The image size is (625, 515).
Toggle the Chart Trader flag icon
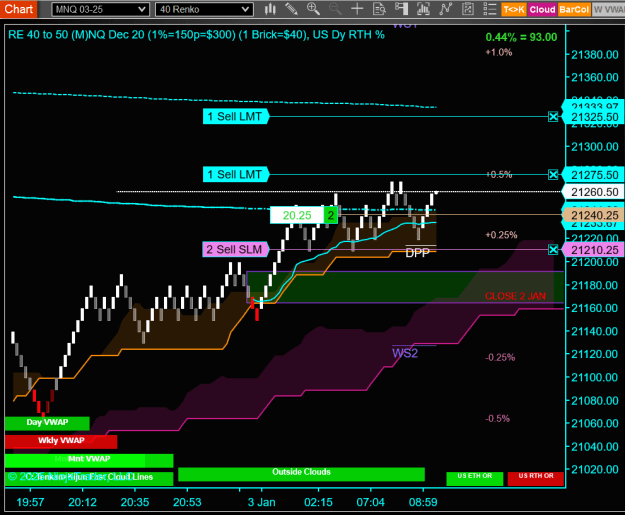point(401,9)
